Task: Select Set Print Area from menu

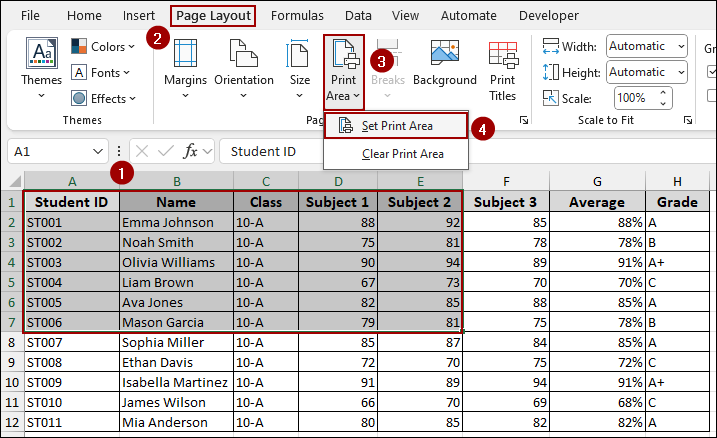Action: click(x=396, y=126)
